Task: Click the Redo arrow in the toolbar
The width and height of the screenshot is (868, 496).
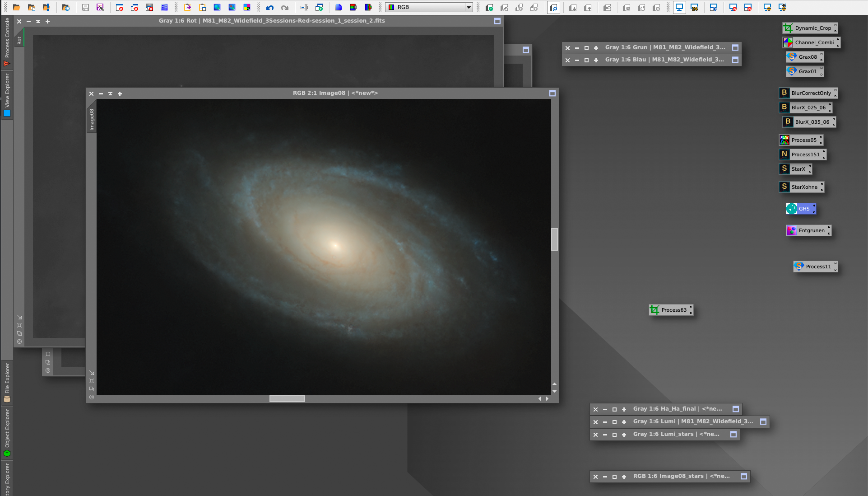Action: pyautogui.click(x=285, y=7)
